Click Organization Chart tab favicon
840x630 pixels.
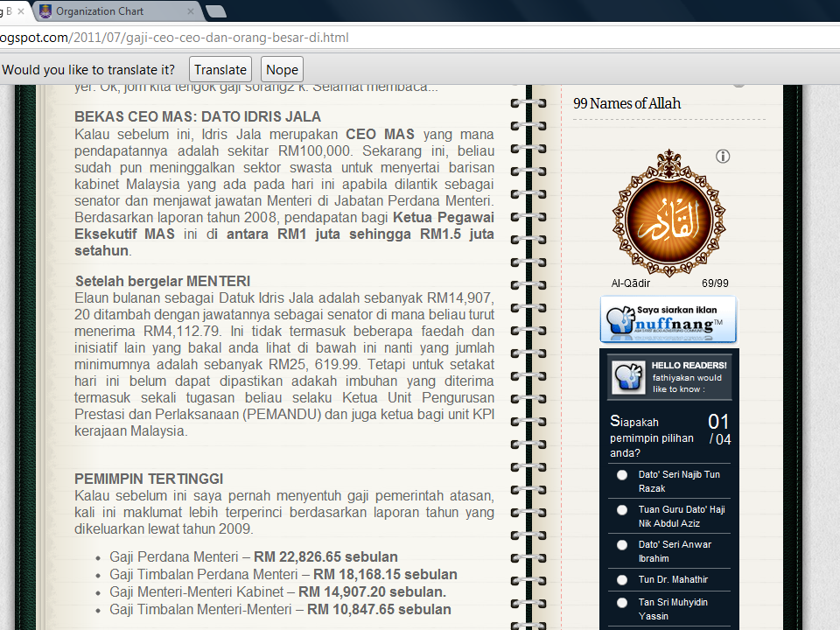45,11
